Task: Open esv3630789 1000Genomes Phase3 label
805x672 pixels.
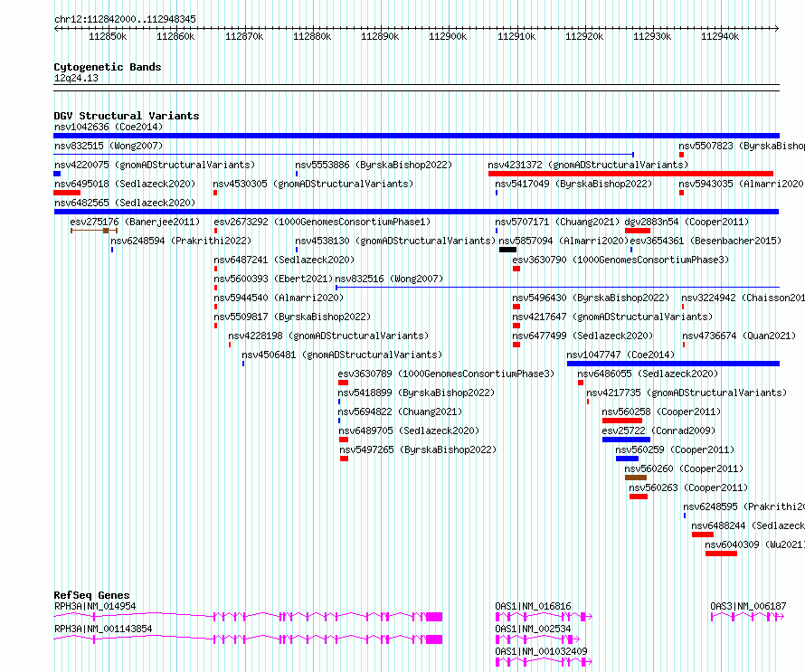Action: tap(446, 374)
